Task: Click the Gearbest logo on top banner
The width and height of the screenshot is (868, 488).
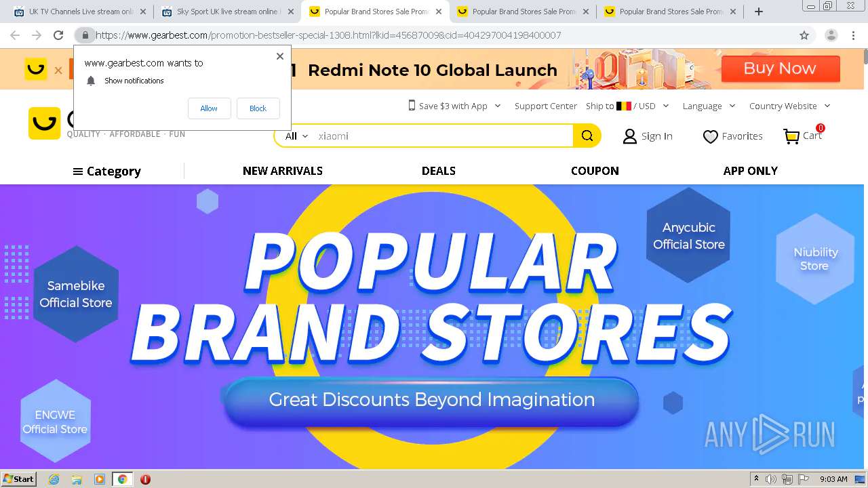Action: pyautogui.click(x=36, y=69)
